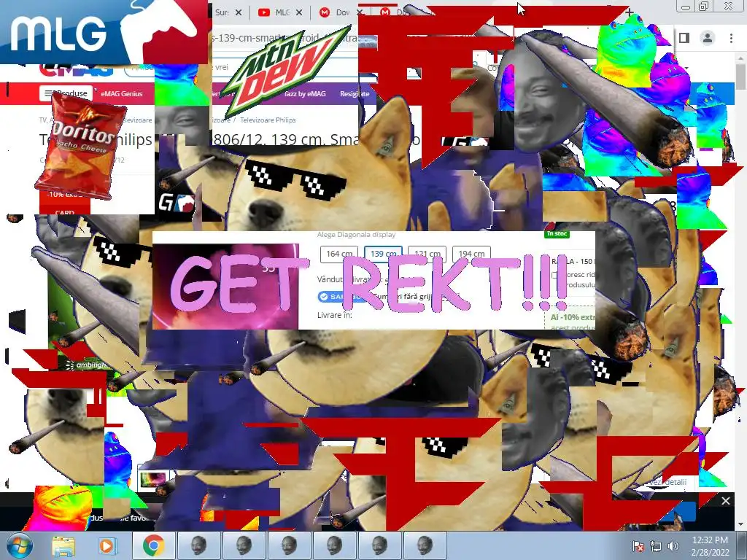Close the 'Sur' browser tab
The height and width of the screenshot is (560, 747).
click(239, 12)
